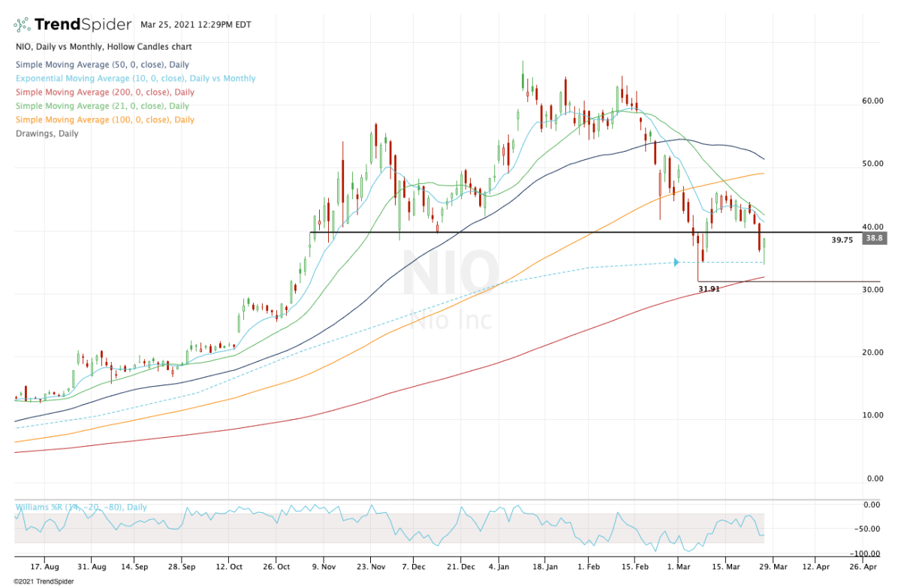The image size is (901, 588).
Task: Select the Drawings, Daily legend entry
Action: coord(47,134)
